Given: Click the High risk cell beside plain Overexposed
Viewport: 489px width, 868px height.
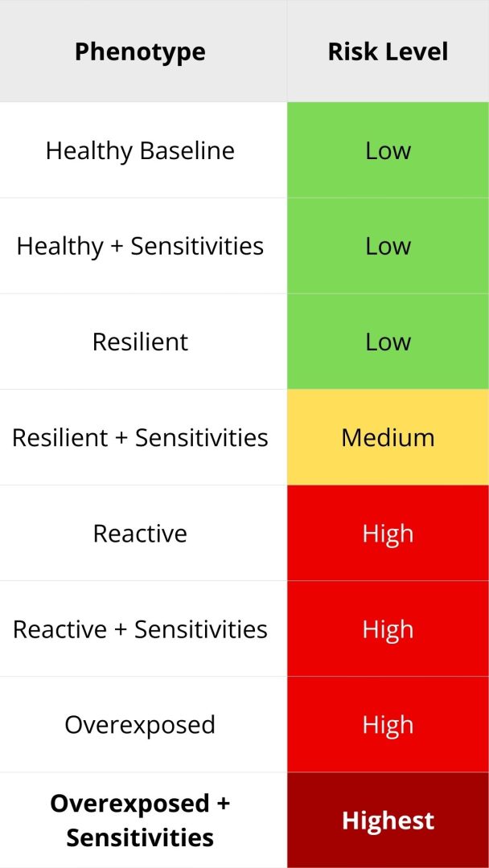Looking at the screenshot, I should 388,724.
